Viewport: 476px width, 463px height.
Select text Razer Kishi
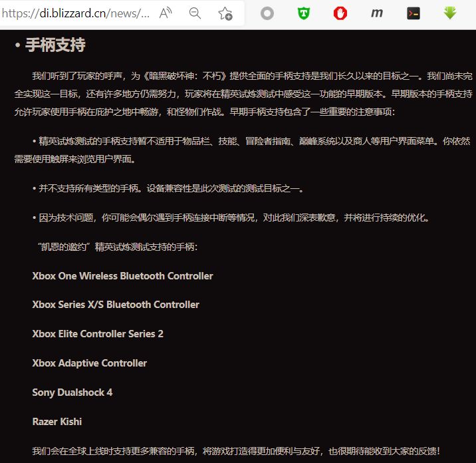tap(57, 421)
